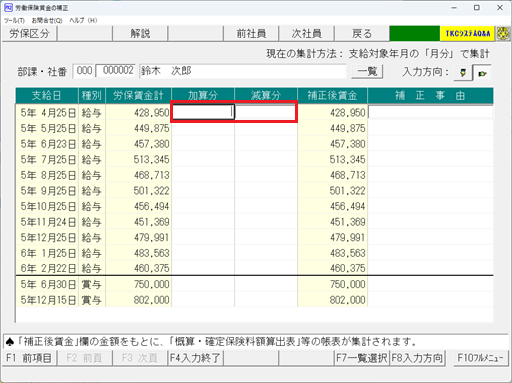Viewport: 512px width, 383px height.
Task: Open the ヘルプ(H) menu
Action: (x=83, y=20)
